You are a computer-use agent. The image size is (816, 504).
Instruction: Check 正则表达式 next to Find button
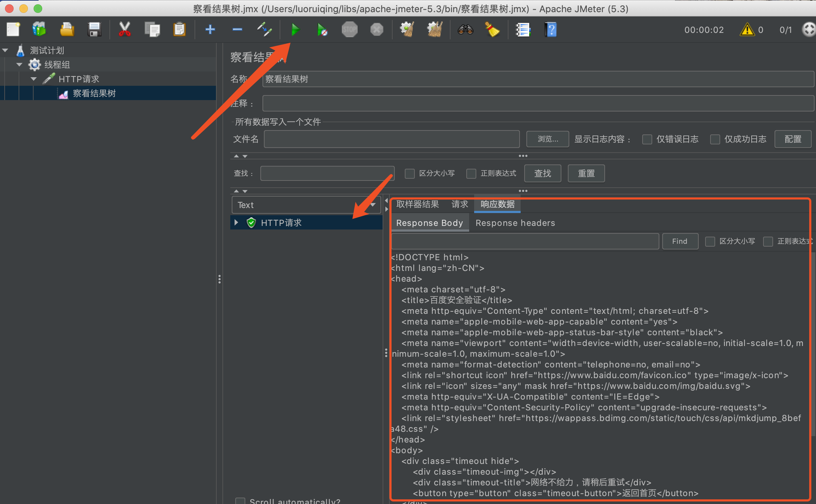pos(768,242)
